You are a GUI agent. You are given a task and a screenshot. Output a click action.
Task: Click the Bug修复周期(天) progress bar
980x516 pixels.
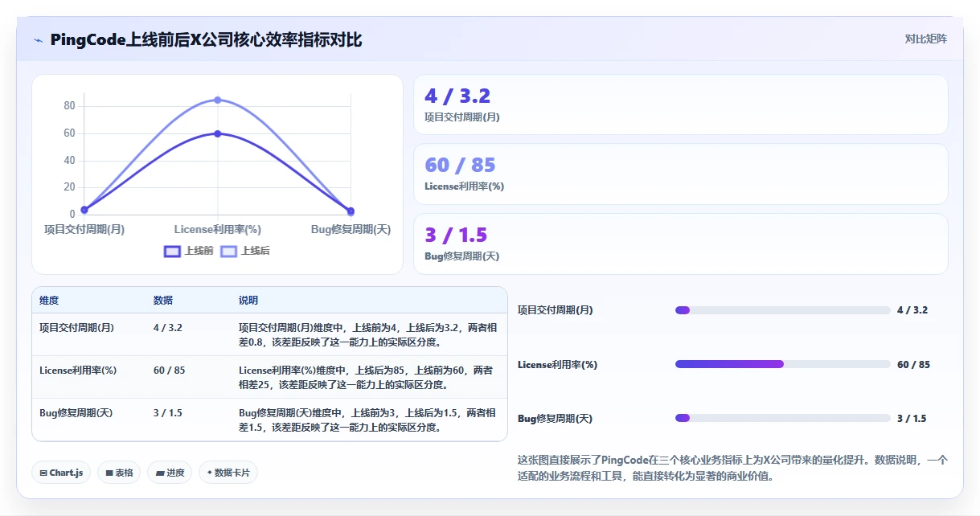[x=783, y=418]
